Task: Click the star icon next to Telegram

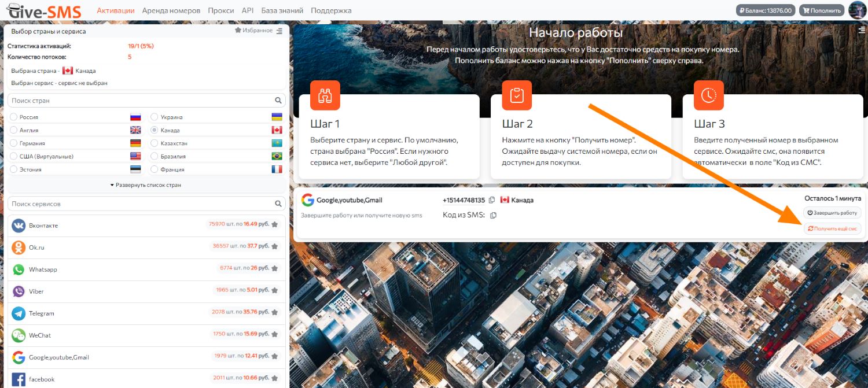Action: [274, 313]
